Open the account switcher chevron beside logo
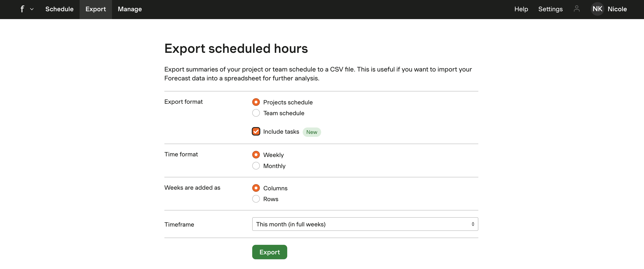644x269 pixels. coord(32,9)
